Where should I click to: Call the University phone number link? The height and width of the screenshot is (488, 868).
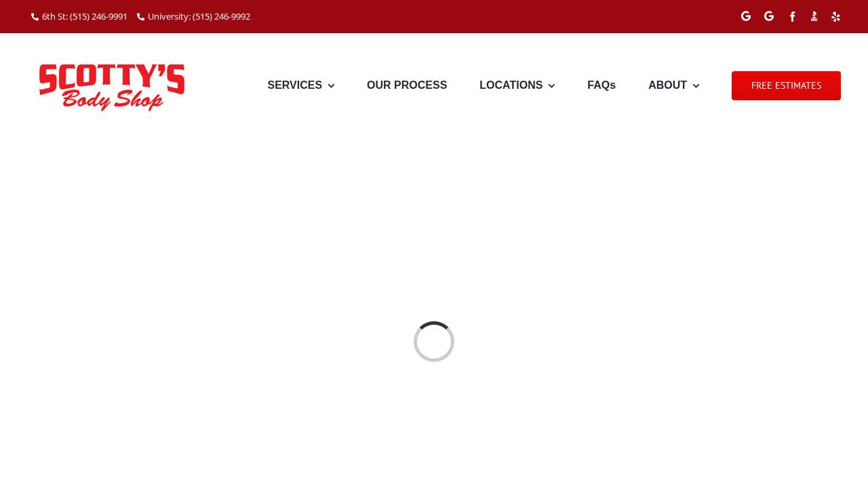coord(199,16)
